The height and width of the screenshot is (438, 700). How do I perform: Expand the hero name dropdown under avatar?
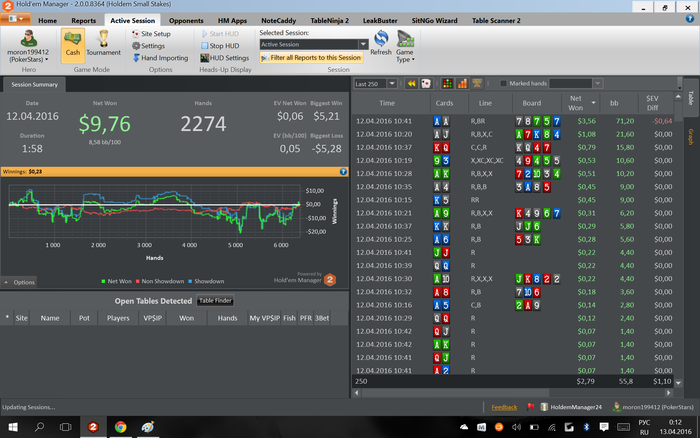click(46, 59)
